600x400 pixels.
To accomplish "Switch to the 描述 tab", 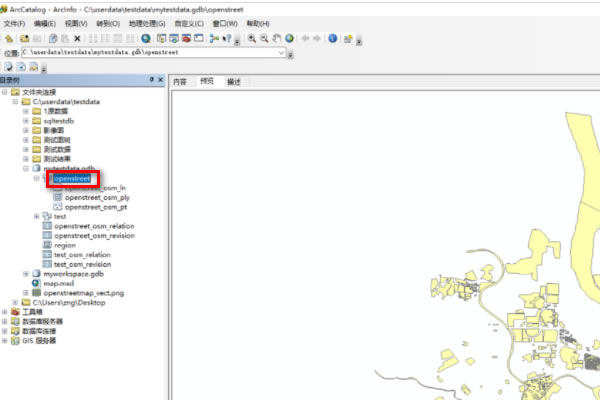I will pyautogui.click(x=234, y=82).
